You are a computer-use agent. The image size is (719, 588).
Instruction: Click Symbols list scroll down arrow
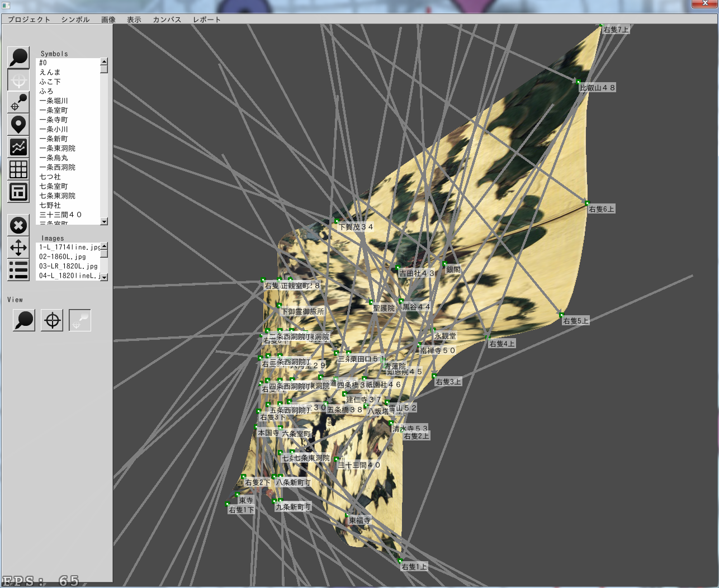(x=104, y=222)
